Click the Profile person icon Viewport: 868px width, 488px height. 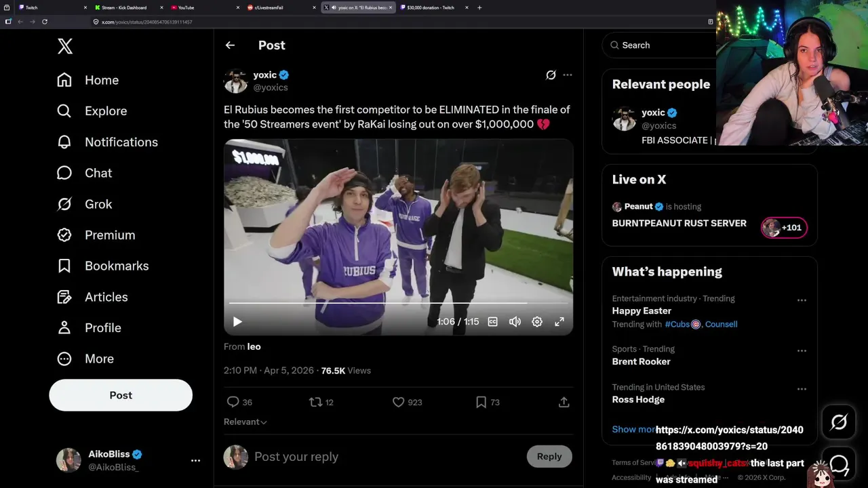click(x=64, y=328)
